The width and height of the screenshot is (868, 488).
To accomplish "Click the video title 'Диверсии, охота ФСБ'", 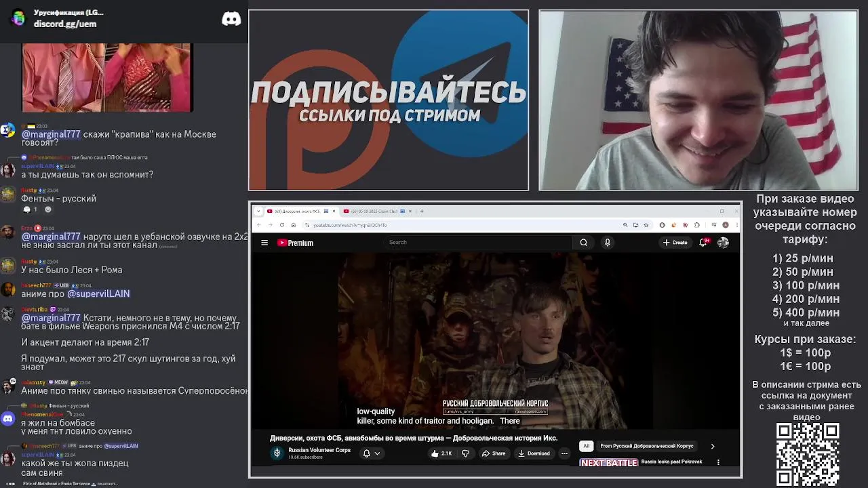I will click(414, 438).
